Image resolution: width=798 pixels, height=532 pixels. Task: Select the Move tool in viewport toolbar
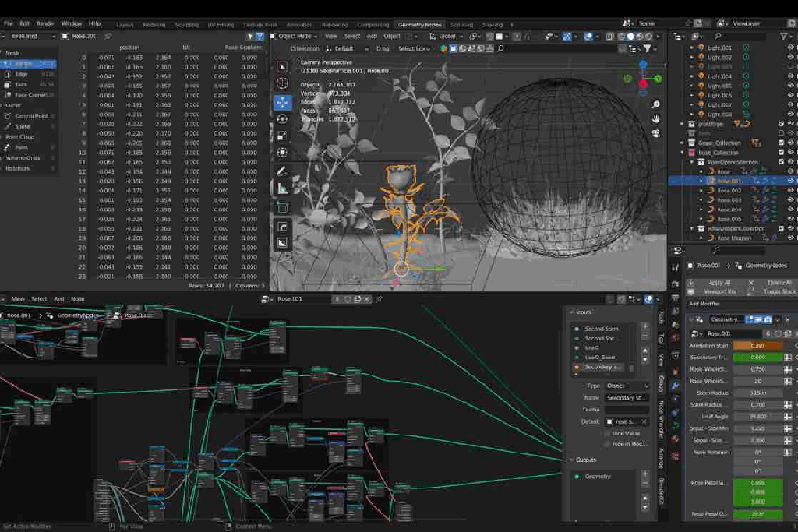pyautogui.click(x=282, y=102)
